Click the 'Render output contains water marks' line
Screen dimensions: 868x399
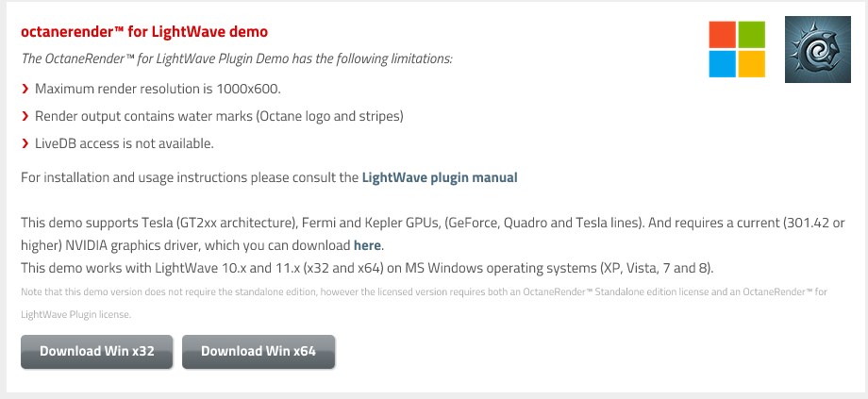219,116
